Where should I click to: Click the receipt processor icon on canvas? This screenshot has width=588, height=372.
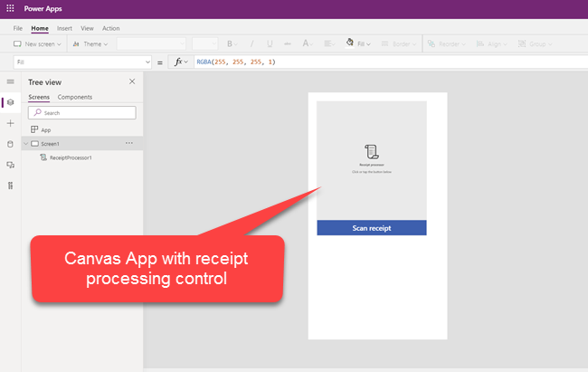372,152
